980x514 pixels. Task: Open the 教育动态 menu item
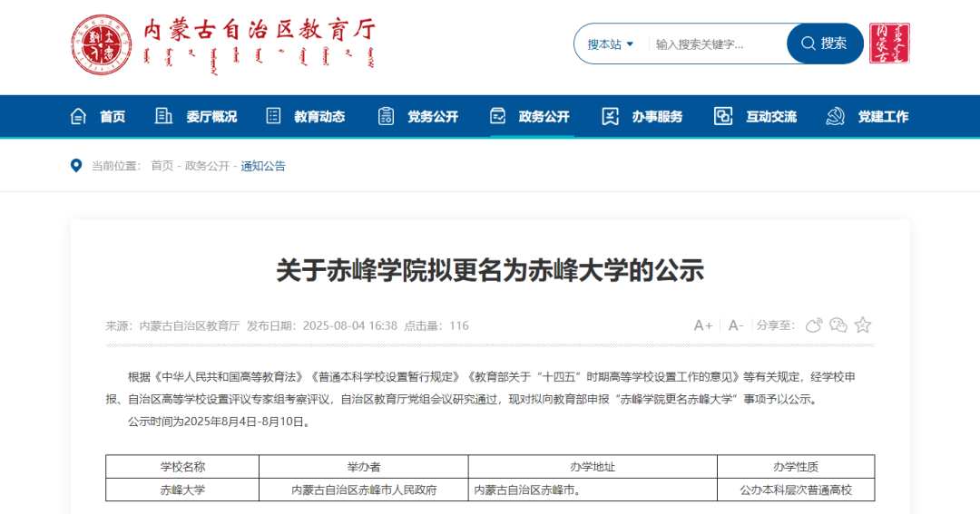[x=306, y=116]
